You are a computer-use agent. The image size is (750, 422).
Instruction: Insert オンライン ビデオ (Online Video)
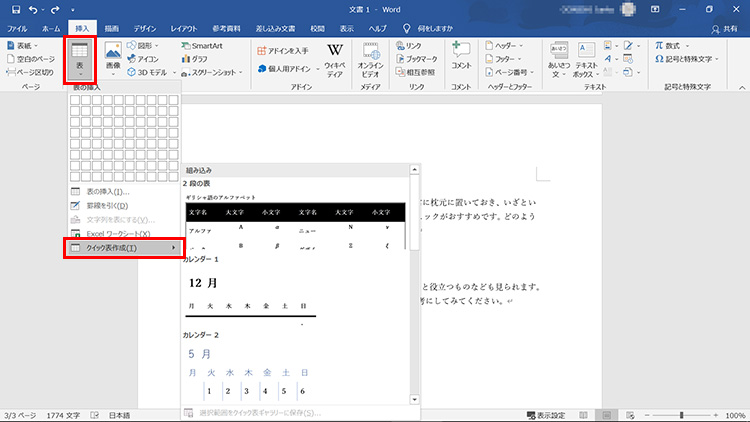tap(370, 58)
